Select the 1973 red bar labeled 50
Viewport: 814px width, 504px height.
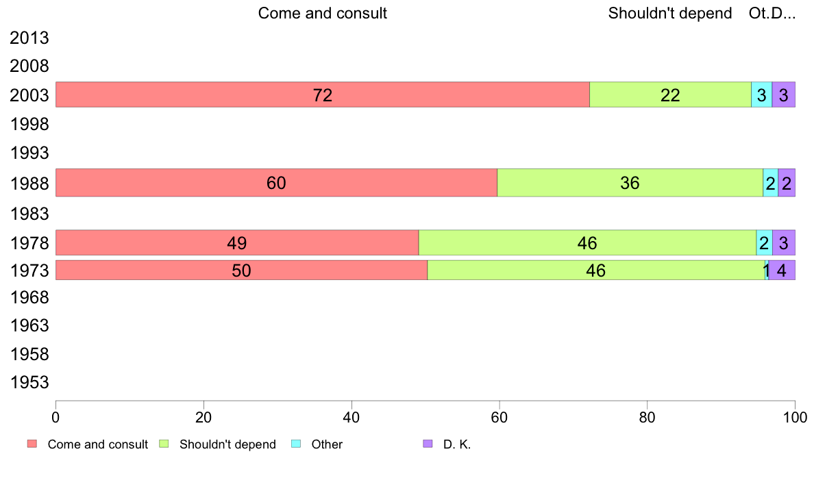tap(241, 270)
